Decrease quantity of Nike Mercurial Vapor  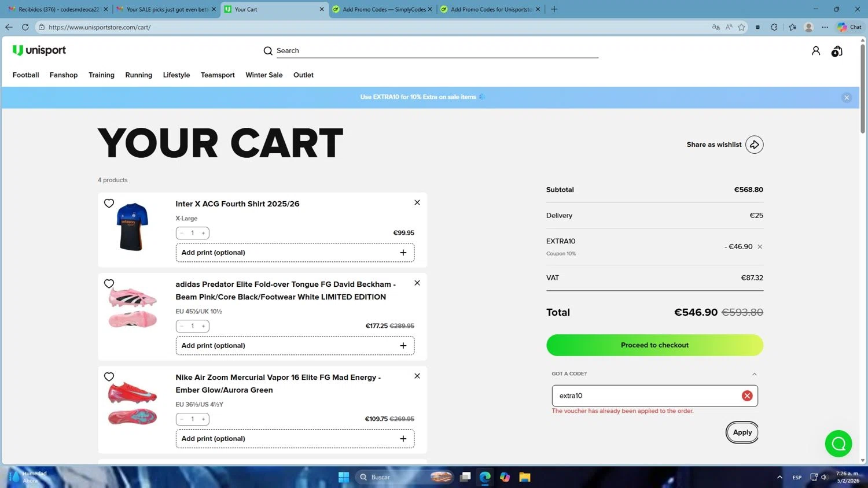pos(182,419)
